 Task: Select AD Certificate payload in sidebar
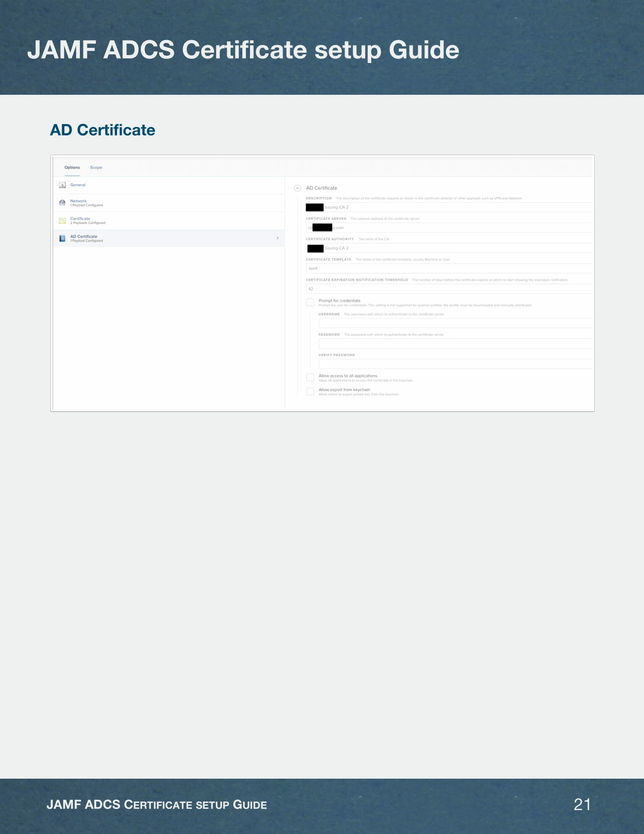169,238
